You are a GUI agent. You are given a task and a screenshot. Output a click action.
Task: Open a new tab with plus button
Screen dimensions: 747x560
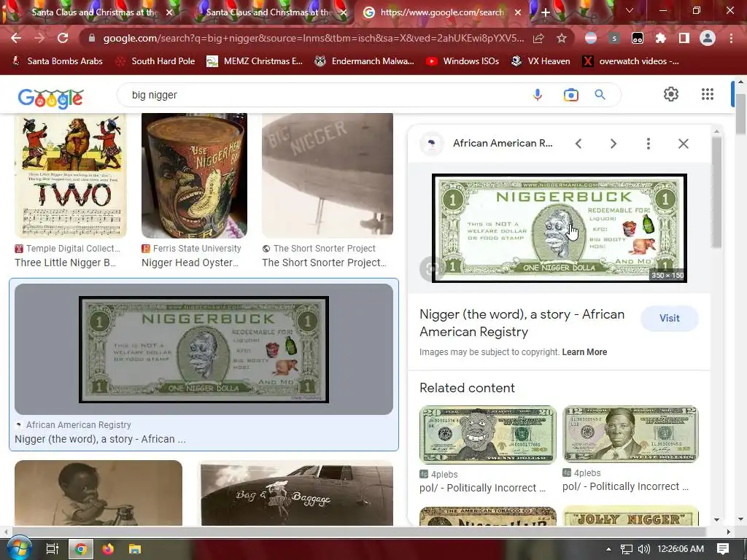pyautogui.click(x=546, y=12)
